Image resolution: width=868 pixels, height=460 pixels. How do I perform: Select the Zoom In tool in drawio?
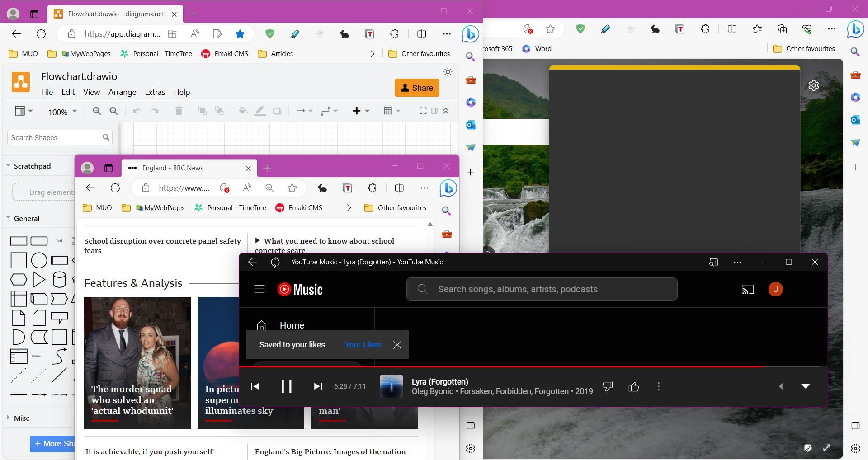96,111
